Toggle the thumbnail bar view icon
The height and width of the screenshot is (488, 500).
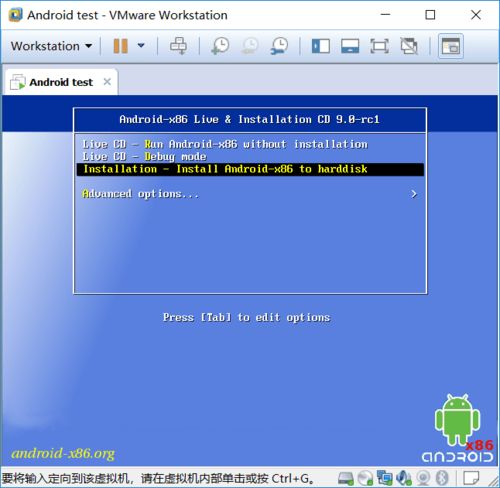[x=350, y=46]
